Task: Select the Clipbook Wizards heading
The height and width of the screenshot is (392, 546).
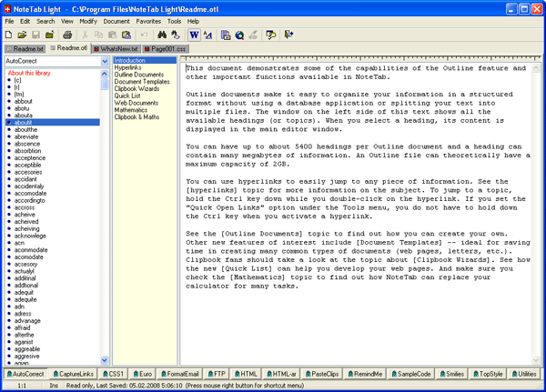Action: [136, 89]
